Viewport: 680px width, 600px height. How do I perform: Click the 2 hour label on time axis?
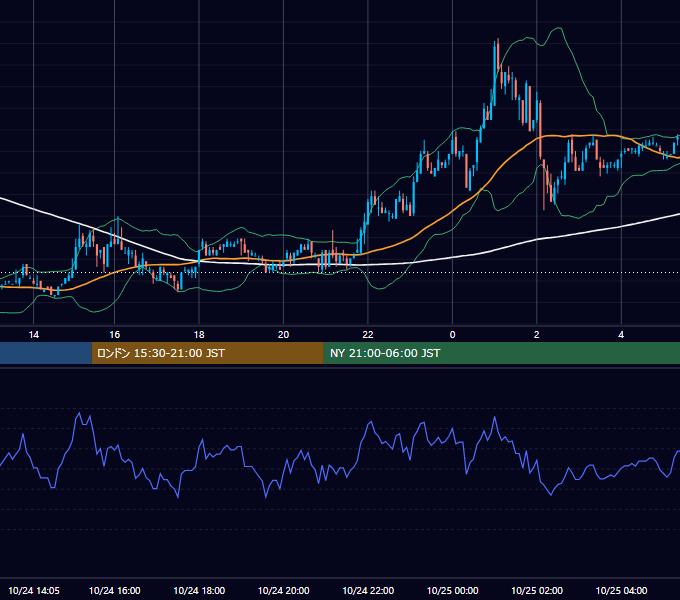[536, 335]
